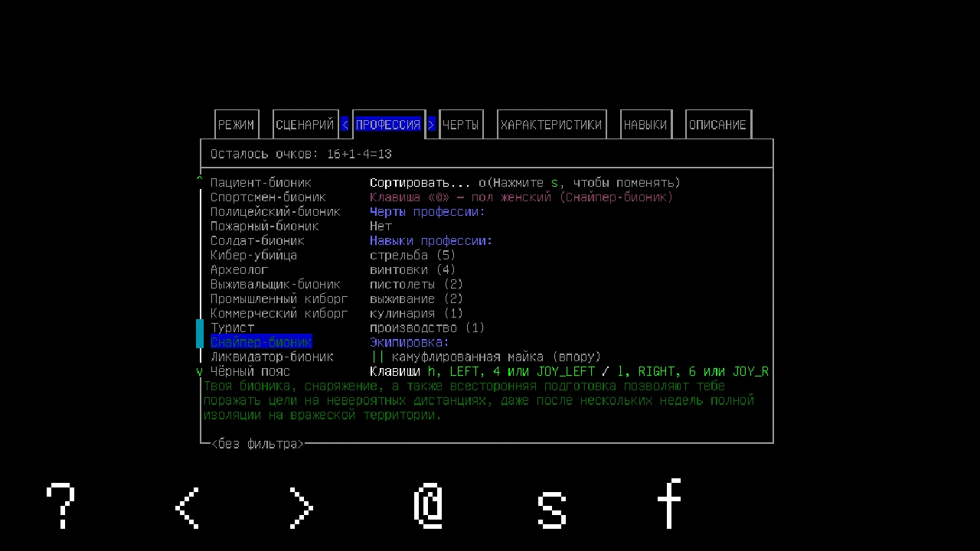Click the пистолеты (2) skill line
This screenshot has width=980, height=551.
(x=416, y=285)
